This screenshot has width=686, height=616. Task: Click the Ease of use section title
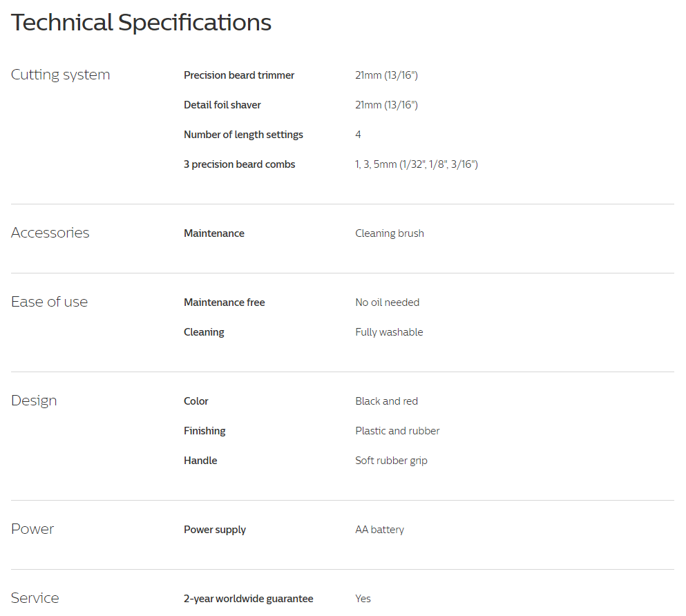coord(49,302)
